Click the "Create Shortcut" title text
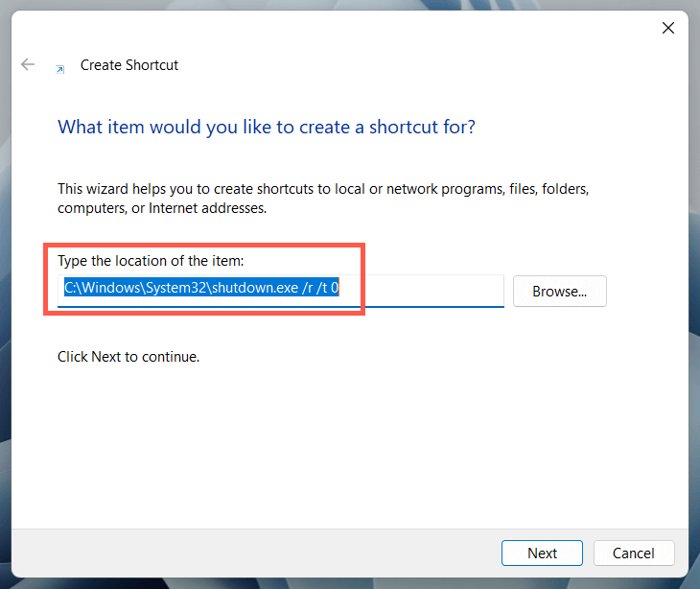 129,65
